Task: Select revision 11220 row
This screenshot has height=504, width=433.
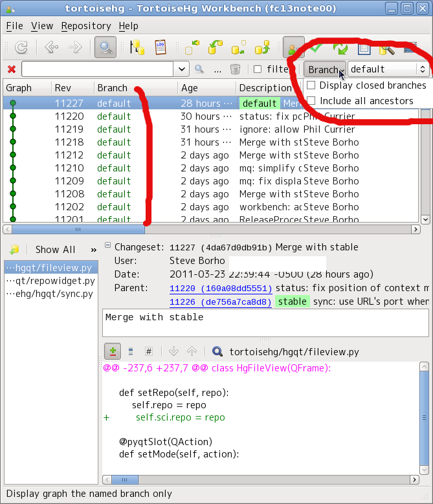Action: click(210, 116)
